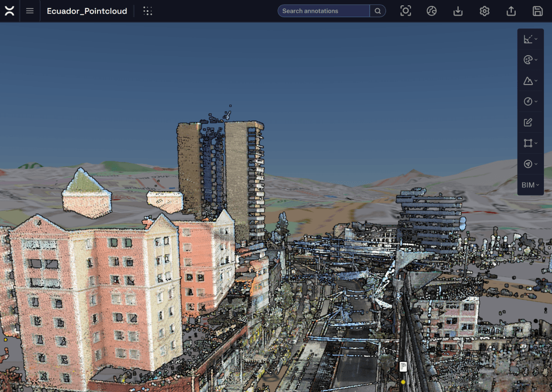
Task: Expand the angle measurement tools dropdown
Action: click(x=530, y=39)
